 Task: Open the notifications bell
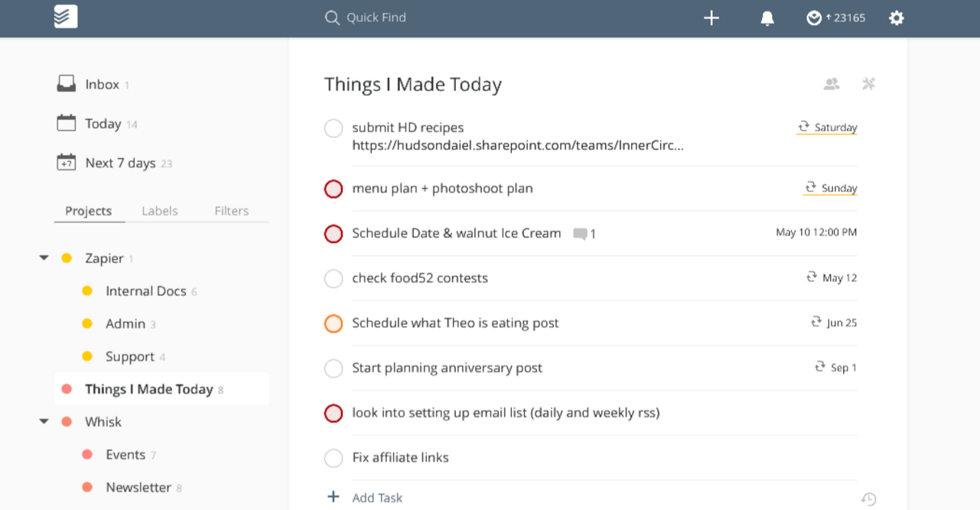[767, 18]
